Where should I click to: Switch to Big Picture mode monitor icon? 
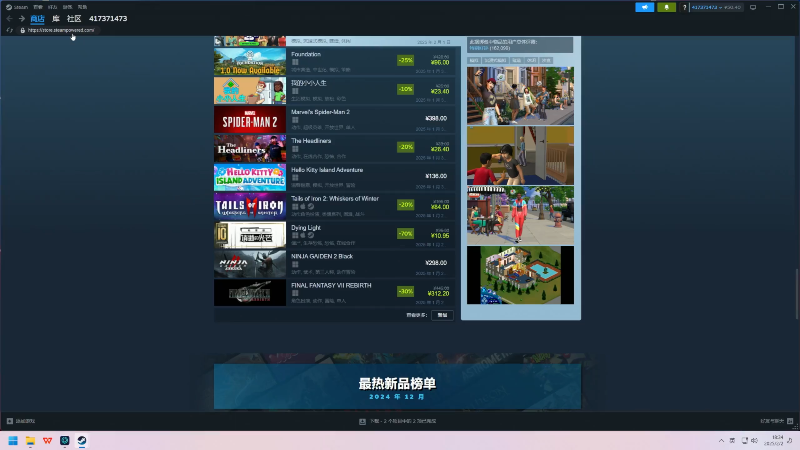(753, 7)
